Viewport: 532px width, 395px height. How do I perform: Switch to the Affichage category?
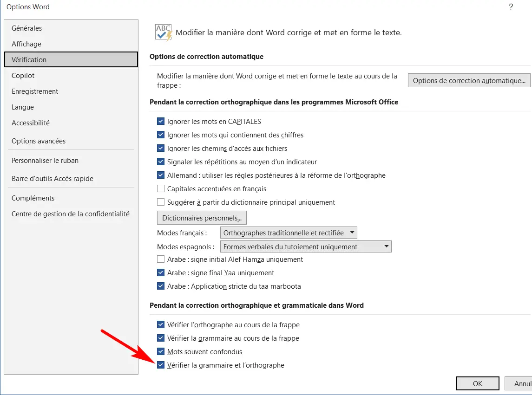tap(71, 44)
